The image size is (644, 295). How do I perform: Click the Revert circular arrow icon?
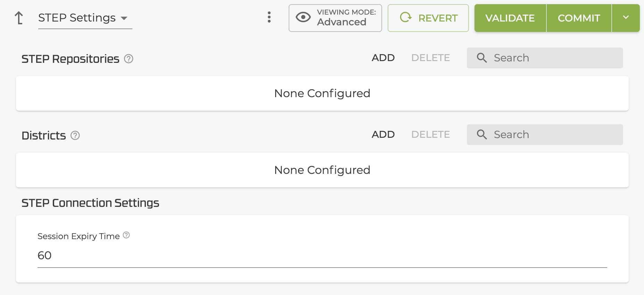tap(405, 17)
